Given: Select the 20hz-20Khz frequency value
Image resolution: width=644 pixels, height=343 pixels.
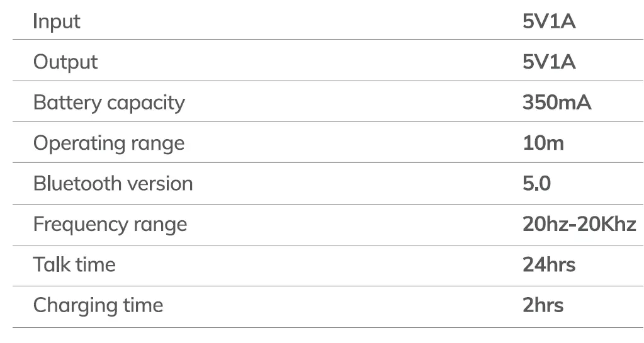Looking at the screenshot, I should click(x=579, y=225).
